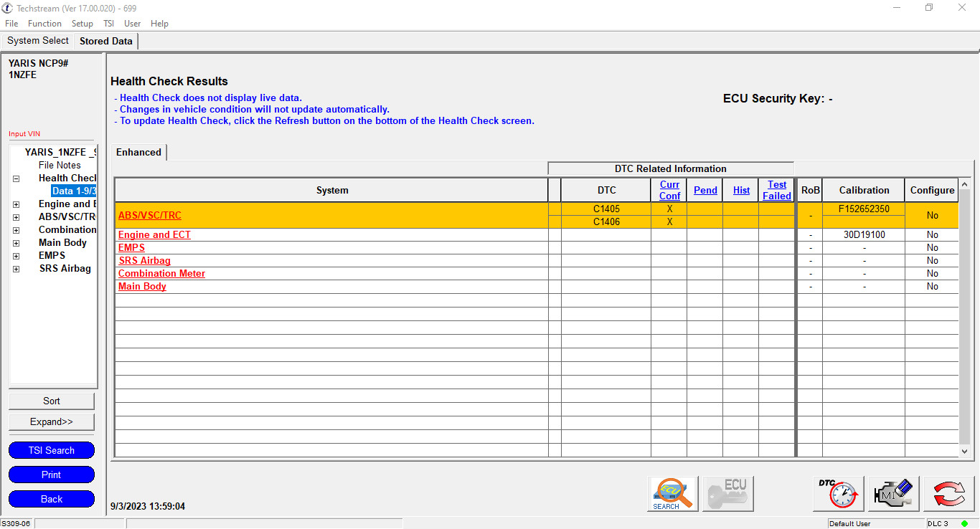Click the calibration value F152652350
Viewport: 980px width, 529px height.
point(864,209)
